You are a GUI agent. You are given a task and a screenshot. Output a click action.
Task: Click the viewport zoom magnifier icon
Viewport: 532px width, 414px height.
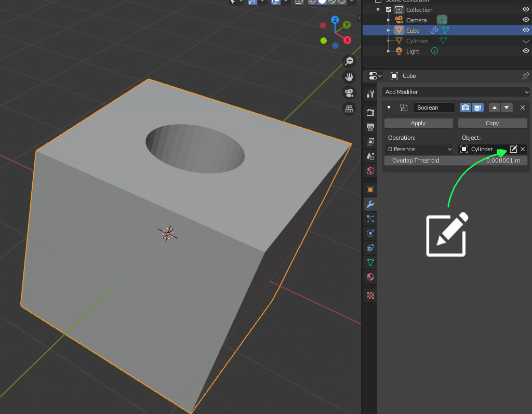349,61
